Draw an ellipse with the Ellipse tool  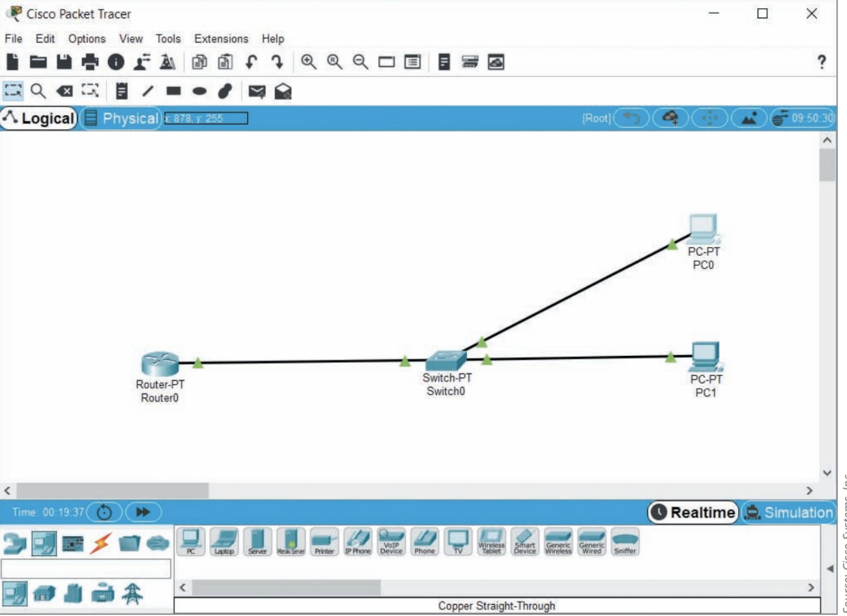[199, 92]
